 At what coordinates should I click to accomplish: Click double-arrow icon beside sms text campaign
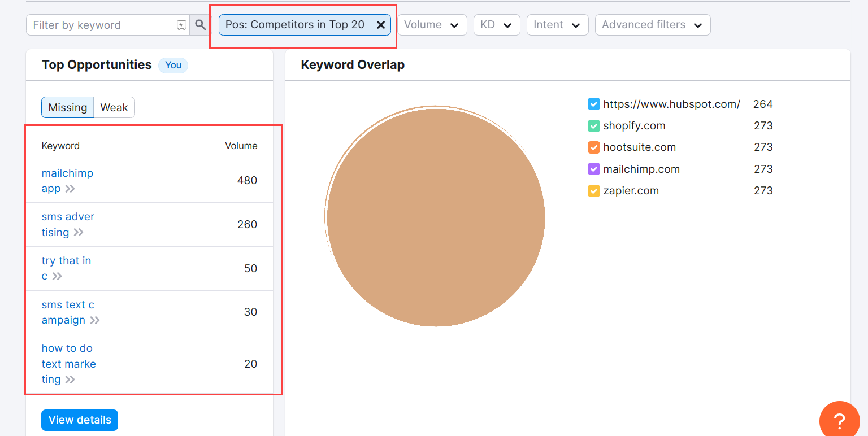pos(95,320)
